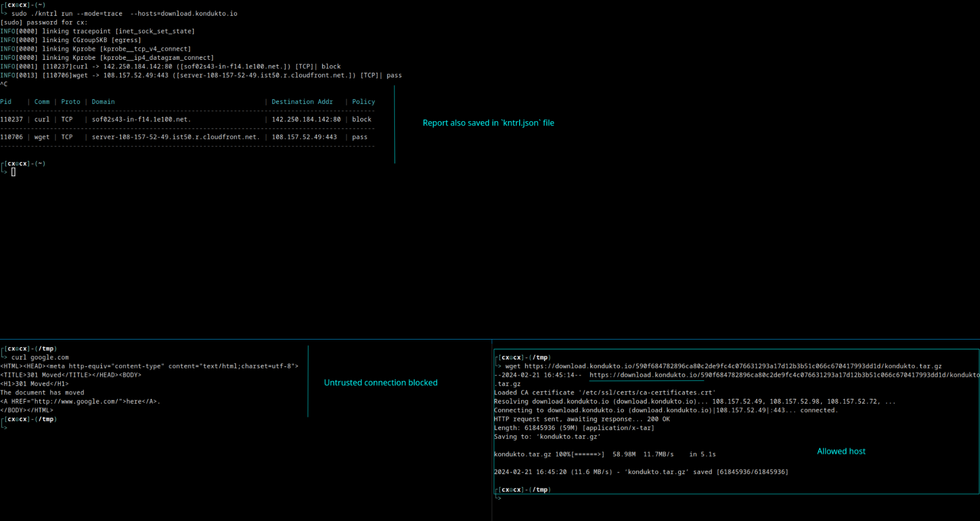The width and height of the screenshot is (980, 521).
Task: Click the 'pass' policy value
Action: point(360,137)
